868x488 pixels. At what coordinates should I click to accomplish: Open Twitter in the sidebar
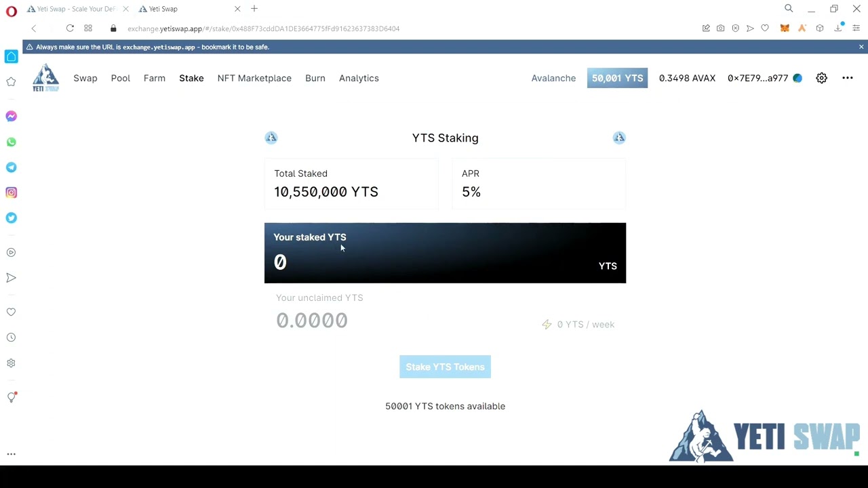(x=11, y=218)
